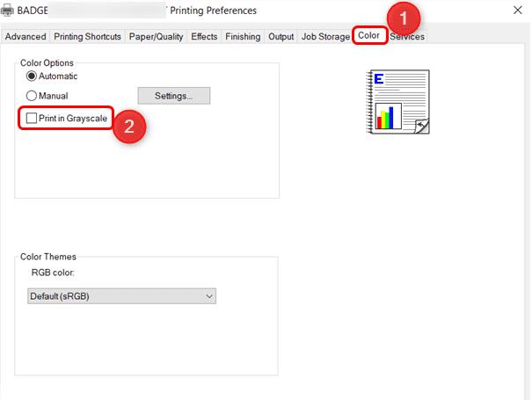
Task: Choose the Manual color radio button
Action: click(x=33, y=96)
